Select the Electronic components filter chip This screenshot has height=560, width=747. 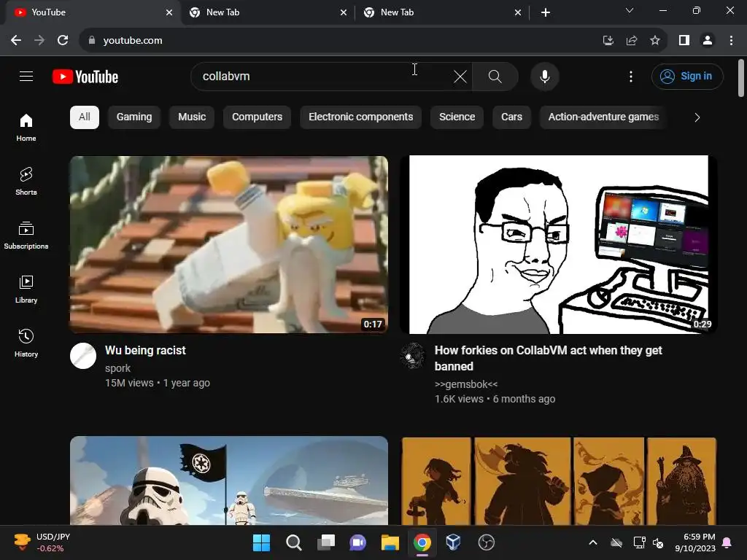click(x=360, y=117)
